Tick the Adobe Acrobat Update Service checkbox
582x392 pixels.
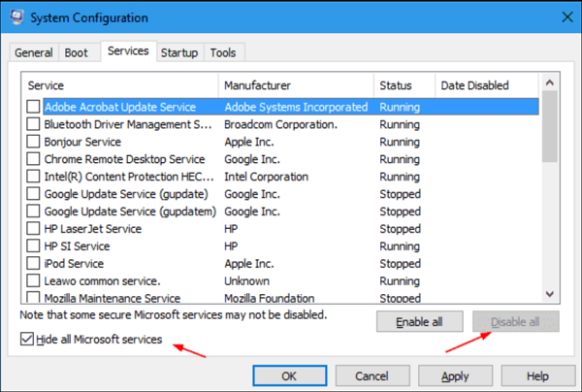(34, 107)
